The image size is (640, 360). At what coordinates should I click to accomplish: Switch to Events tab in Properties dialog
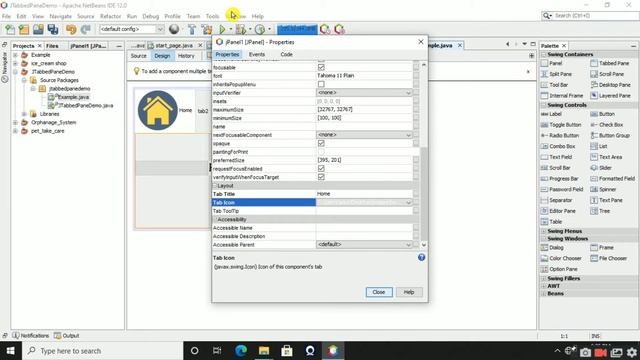click(x=257, y=54)
